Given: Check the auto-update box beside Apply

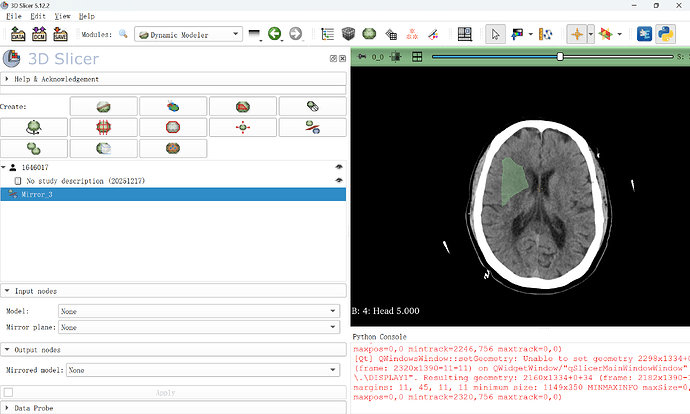Looking at the screenshot, I should pos(8,392).
